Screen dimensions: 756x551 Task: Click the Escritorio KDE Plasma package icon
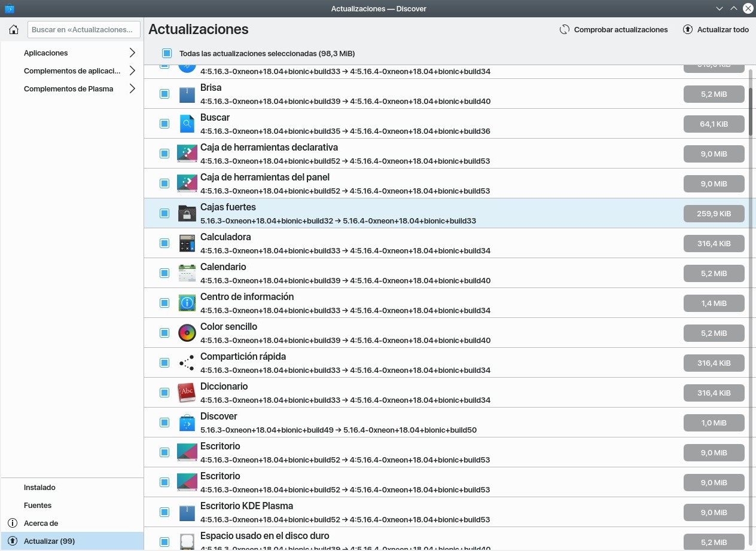click(187, 512)
